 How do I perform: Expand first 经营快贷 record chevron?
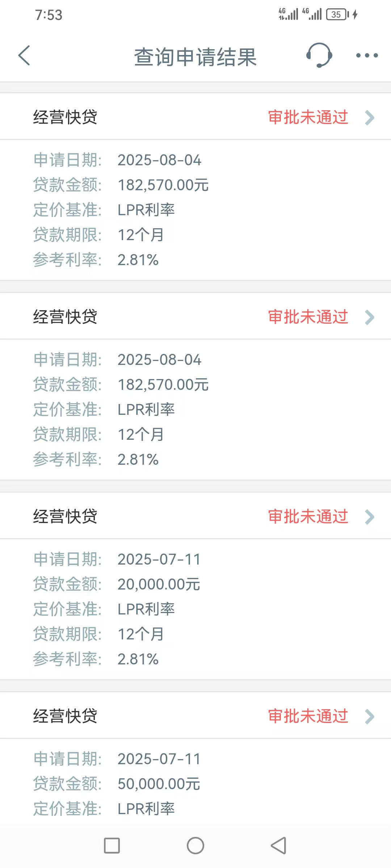(370, 118)
